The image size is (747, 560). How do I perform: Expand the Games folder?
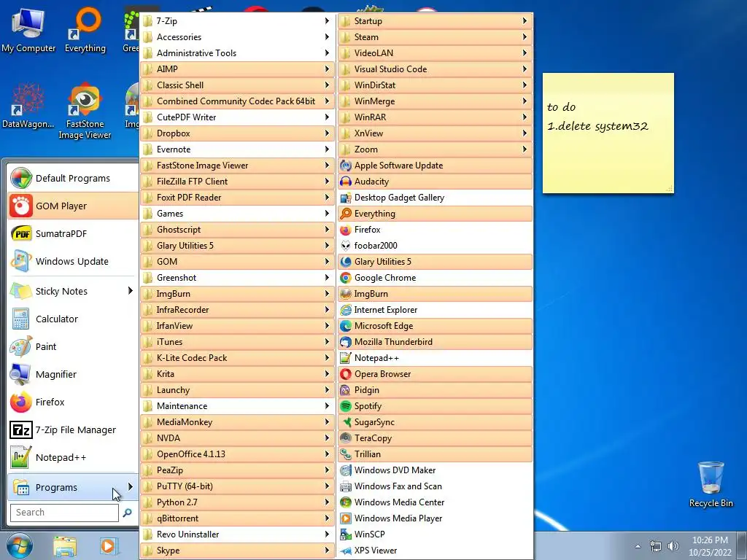pos(237,214)
